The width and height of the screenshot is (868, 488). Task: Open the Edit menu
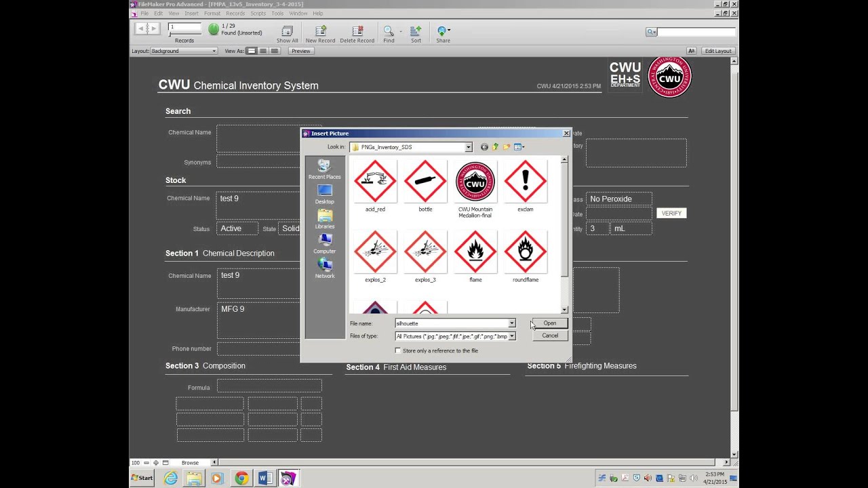pos(158,14)
